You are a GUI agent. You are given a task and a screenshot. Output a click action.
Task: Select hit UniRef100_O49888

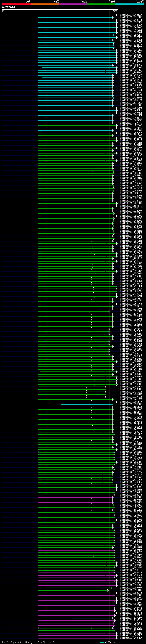click(x=131, y=583)
